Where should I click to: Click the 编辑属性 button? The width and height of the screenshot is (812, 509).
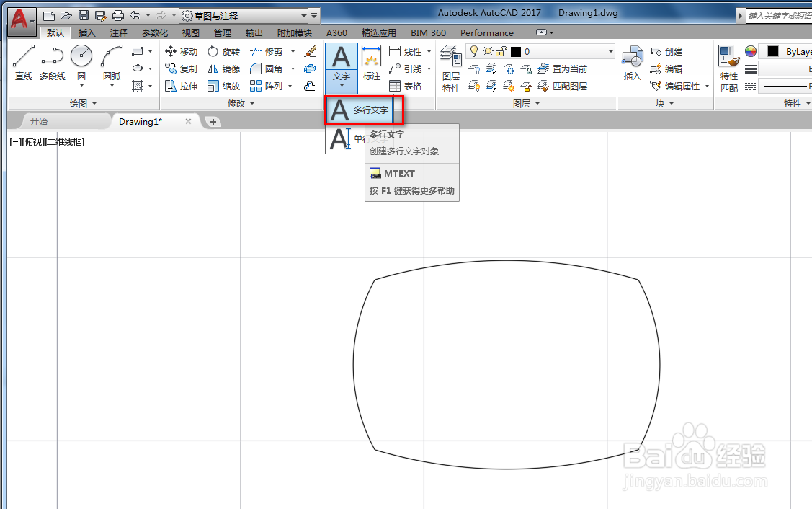click(675, 86)
